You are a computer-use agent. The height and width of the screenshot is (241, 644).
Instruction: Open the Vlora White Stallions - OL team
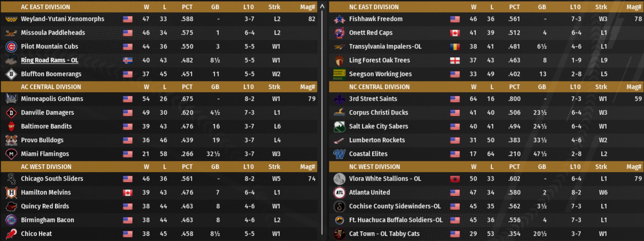(385, 179)
